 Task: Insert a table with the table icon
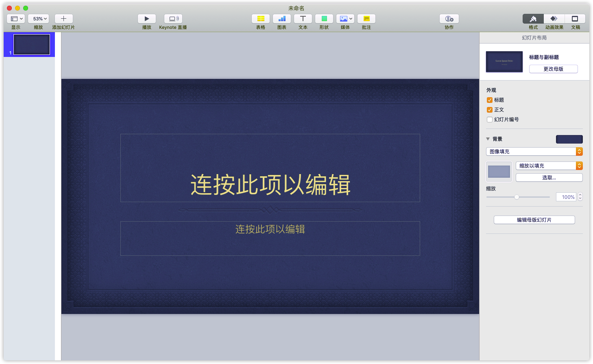(261, 19)
